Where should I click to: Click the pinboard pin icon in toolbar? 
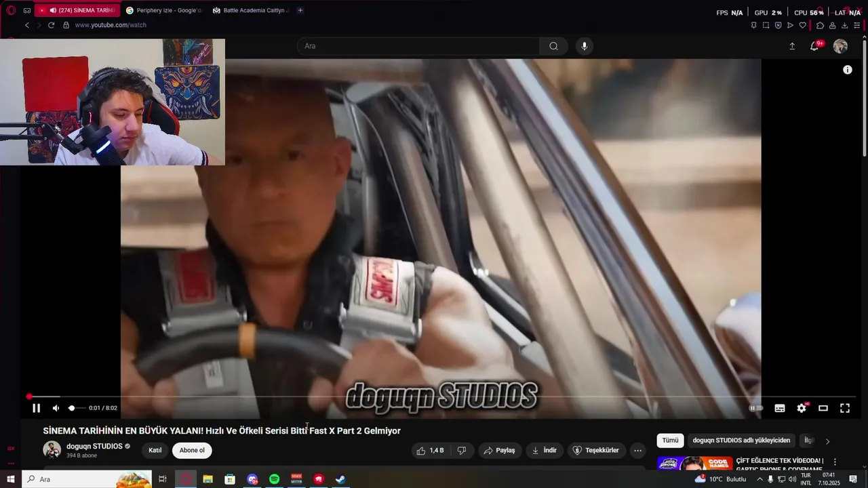(753, 25)
